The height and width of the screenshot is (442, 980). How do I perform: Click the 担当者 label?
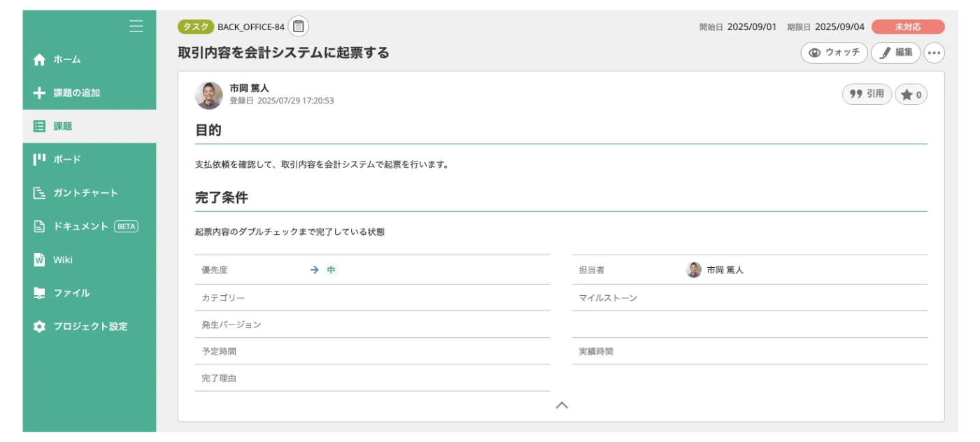coord(591,270)
